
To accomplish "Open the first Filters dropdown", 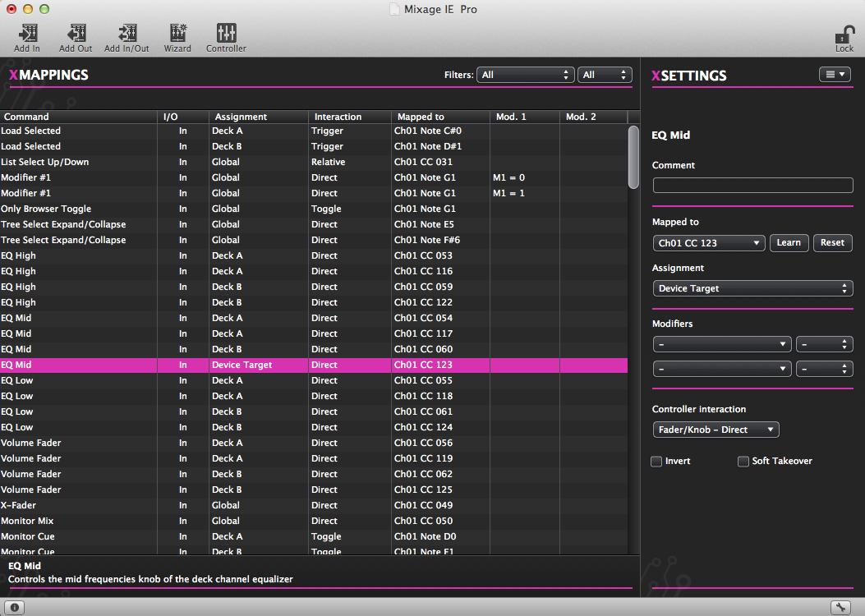I will [x=525, y=75].
